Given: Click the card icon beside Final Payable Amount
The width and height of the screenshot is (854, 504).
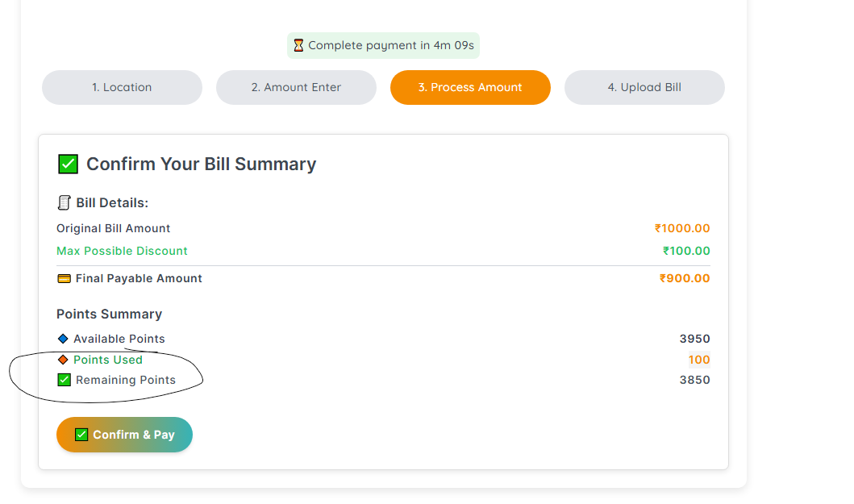Looking at the screenshot, I should pos(65,279).
